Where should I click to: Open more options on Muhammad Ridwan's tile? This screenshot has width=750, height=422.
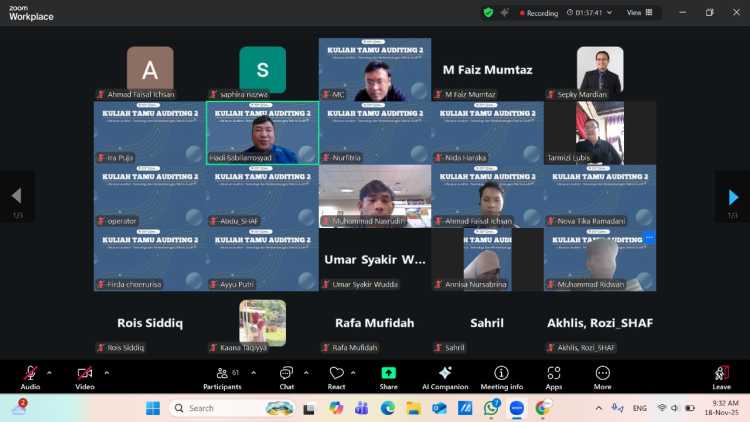648,238
